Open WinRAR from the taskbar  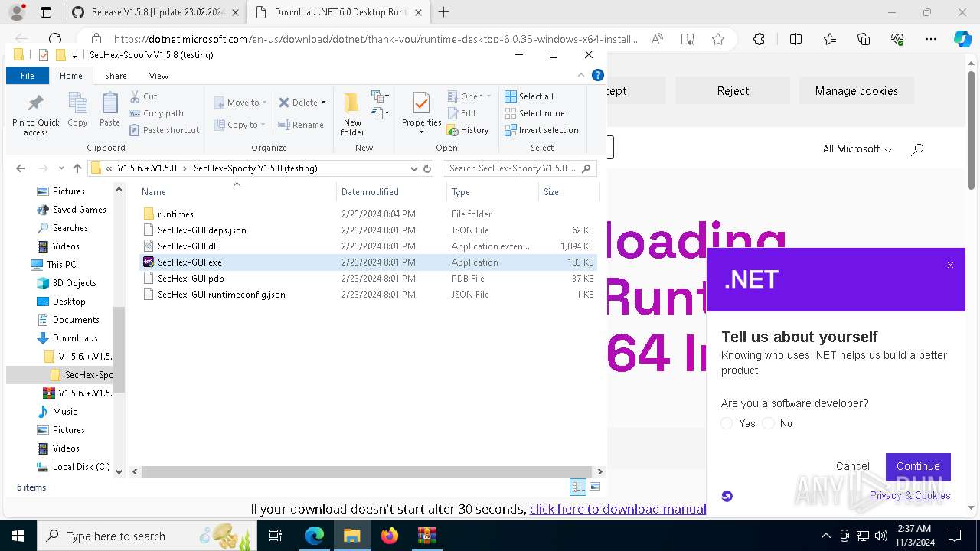pos(427,536)
